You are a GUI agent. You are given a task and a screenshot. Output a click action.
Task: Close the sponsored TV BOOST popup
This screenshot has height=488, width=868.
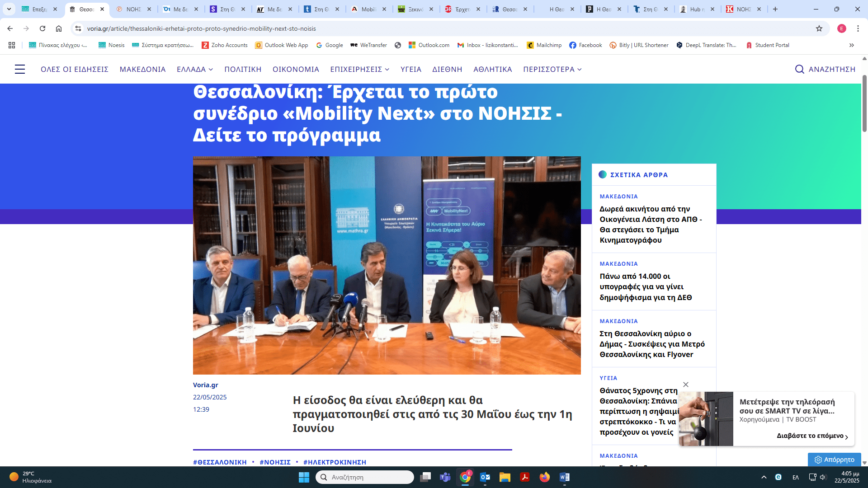pyautogui.click(x=686, y=385)
